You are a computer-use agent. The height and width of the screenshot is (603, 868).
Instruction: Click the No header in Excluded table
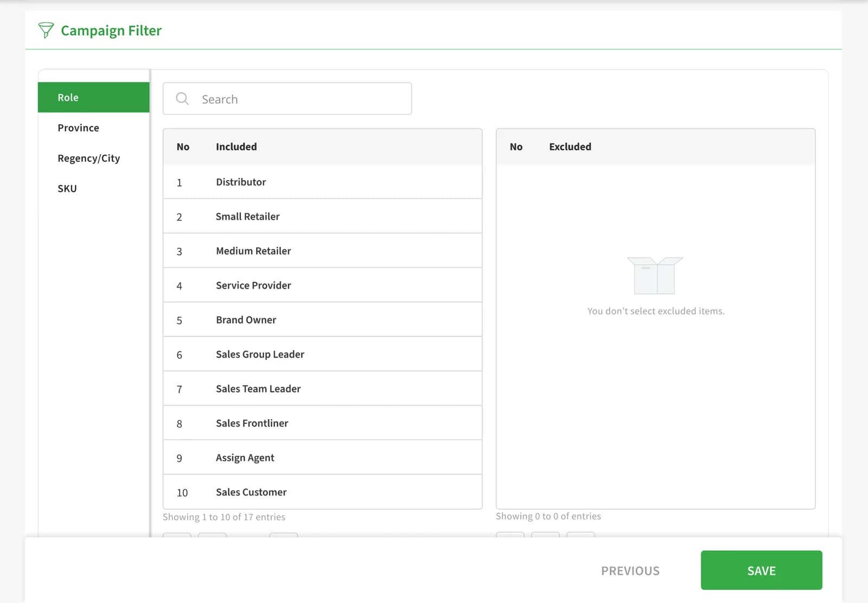pos(516,147)
